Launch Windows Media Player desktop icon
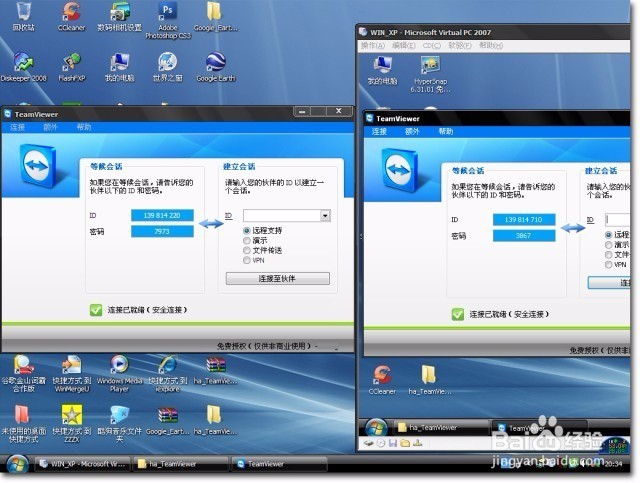The height and width of the screenshot is (483, 640). point(120,373)
